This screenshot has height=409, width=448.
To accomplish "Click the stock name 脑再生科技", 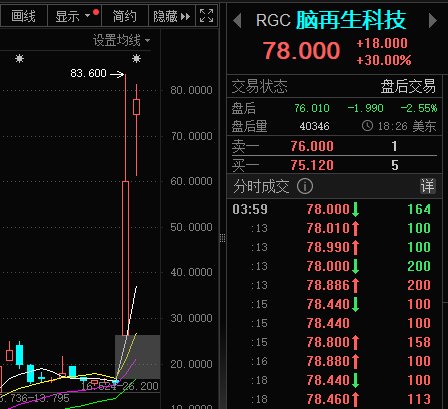I will tap(351, 20).
